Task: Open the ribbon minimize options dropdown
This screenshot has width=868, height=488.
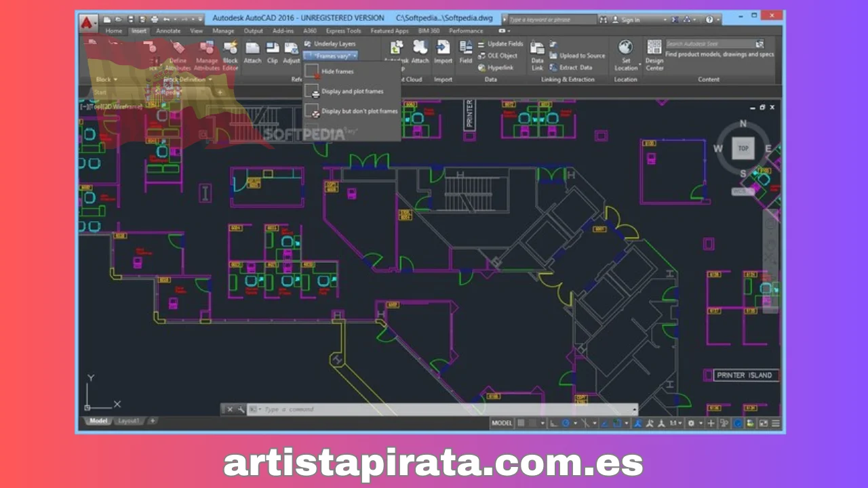Action: [x=509, y=31]
